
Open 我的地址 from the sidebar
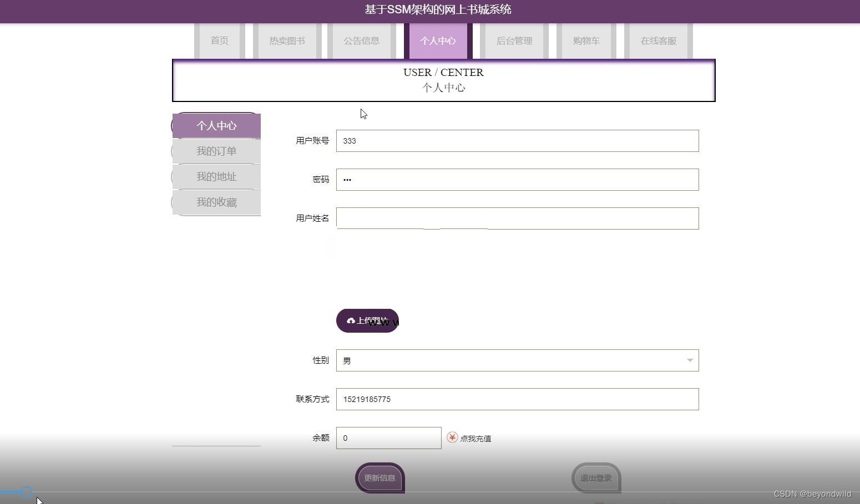[x=216, y=176]
